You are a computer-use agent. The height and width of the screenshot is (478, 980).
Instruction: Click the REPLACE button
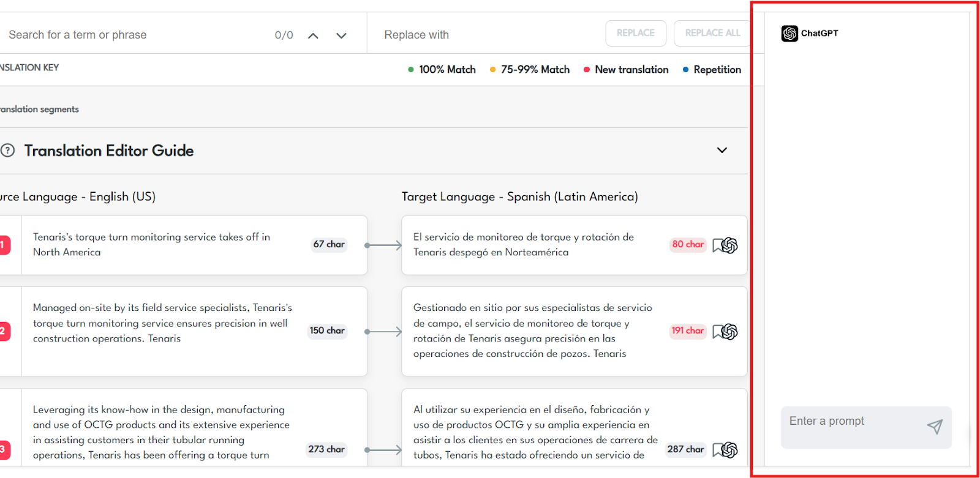click(635, 33)
